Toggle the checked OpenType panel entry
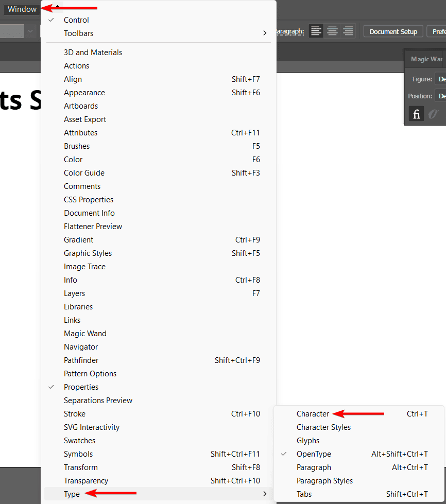 pos(314,454)
